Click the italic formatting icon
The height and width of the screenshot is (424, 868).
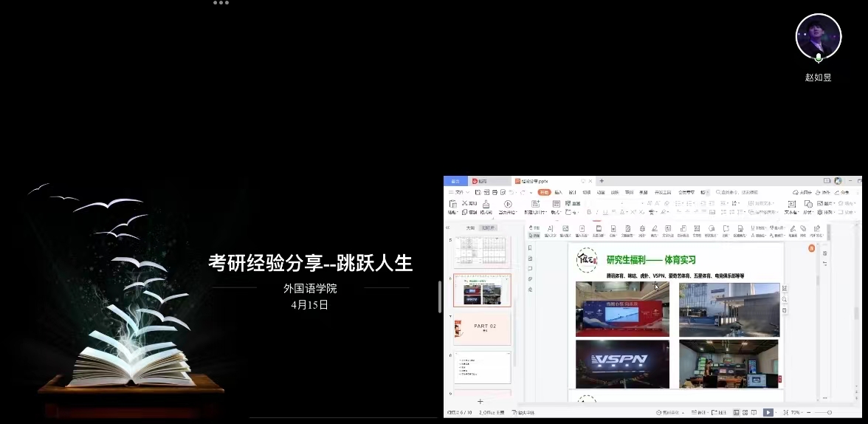[x=596, y=212]
